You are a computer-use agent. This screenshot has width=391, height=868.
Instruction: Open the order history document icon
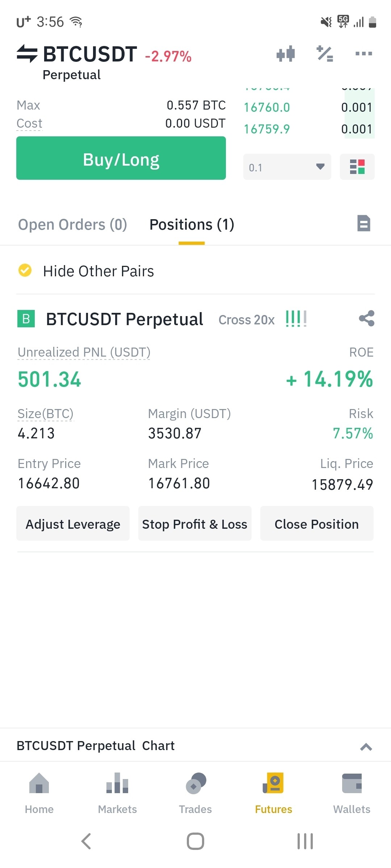pos(363,223)
